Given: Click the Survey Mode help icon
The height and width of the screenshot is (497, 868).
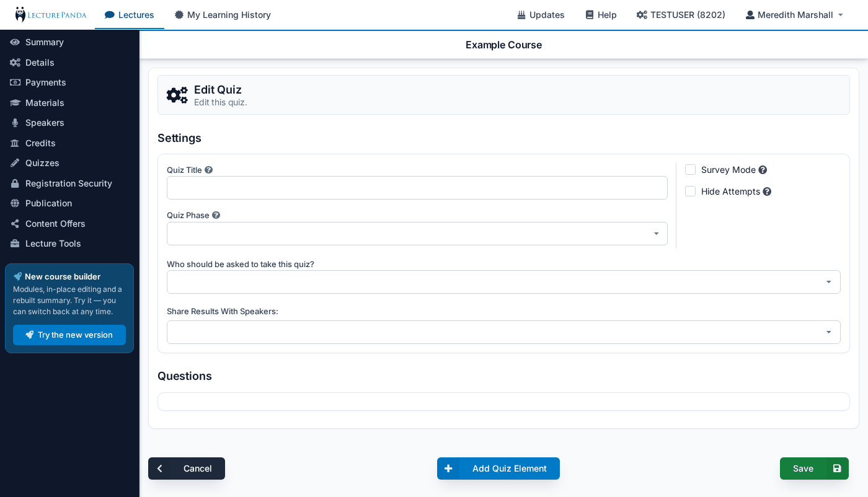Looking at the screenshot, I should (763, 170).
